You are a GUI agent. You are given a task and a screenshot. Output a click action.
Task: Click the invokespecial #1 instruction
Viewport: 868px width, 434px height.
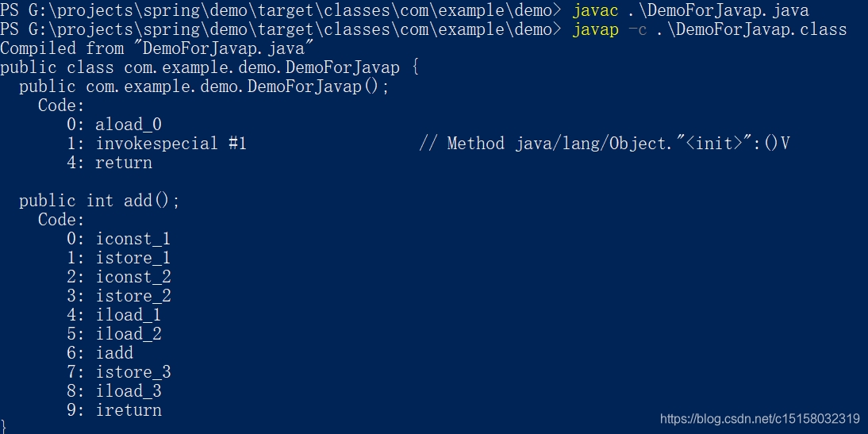(x=171, y=144)
